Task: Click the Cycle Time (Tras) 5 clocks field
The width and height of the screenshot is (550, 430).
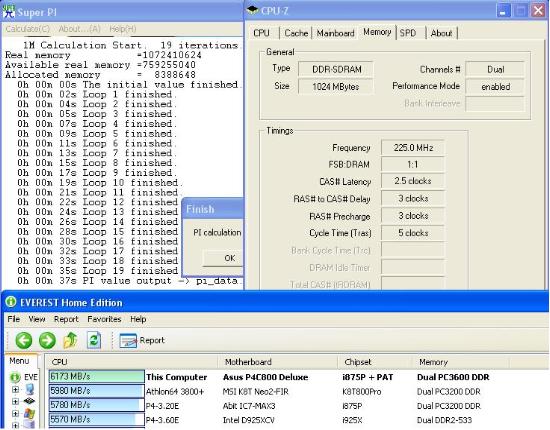Action: click(x=413, y=233)
